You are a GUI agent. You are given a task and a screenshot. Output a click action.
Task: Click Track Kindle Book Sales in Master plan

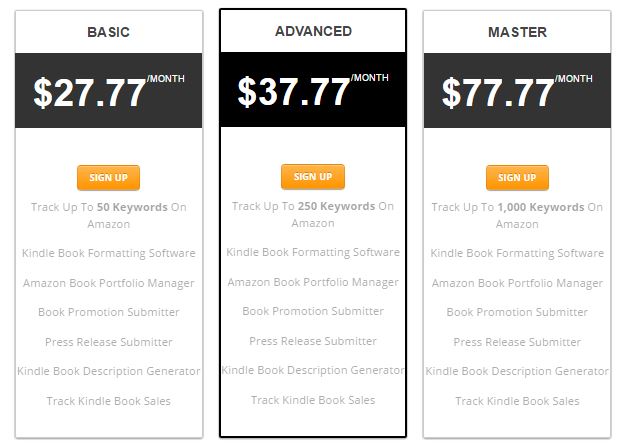click(x=517, y=401)
